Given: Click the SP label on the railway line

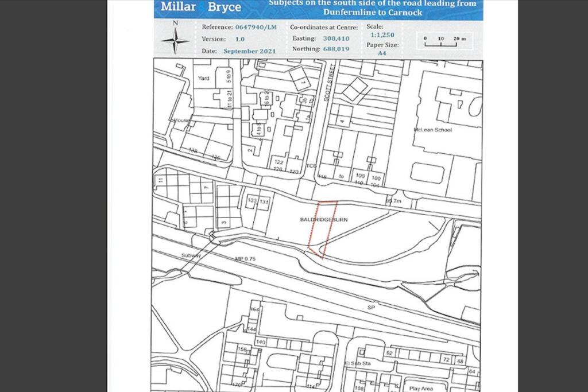Looking at the screenshot, I should tap(370, 308).
